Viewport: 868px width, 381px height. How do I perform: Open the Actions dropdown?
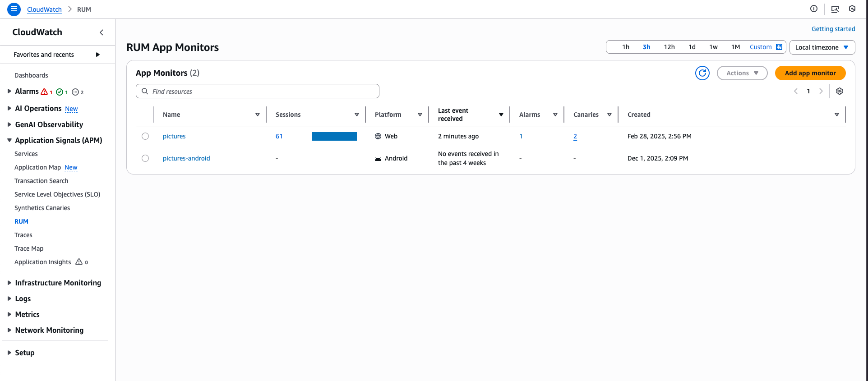[742, 73]
